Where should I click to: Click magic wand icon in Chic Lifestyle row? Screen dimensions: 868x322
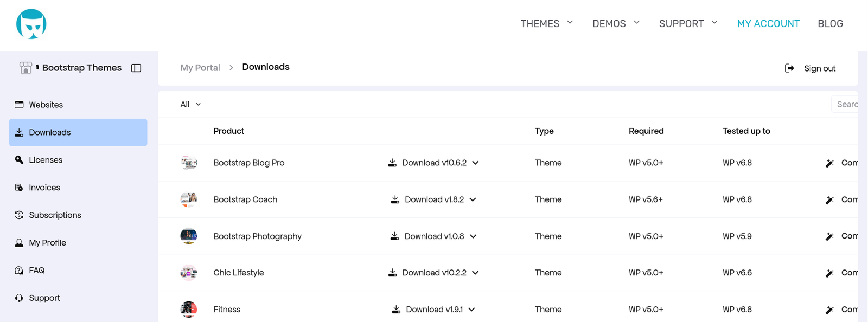click(x=829, y=273)
